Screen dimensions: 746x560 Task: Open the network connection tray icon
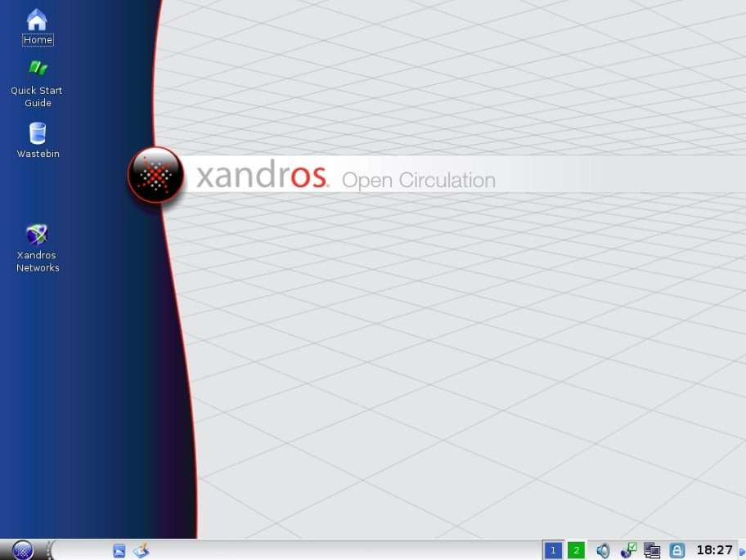tap(652, 550)
